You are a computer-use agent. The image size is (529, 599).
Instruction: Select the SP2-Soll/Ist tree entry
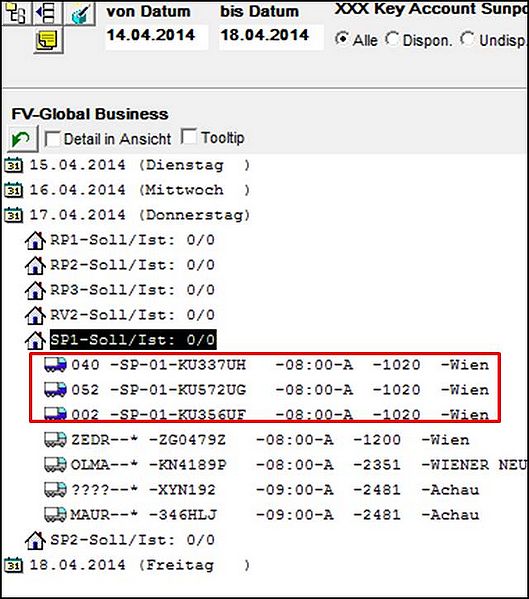tap(133, 540)
